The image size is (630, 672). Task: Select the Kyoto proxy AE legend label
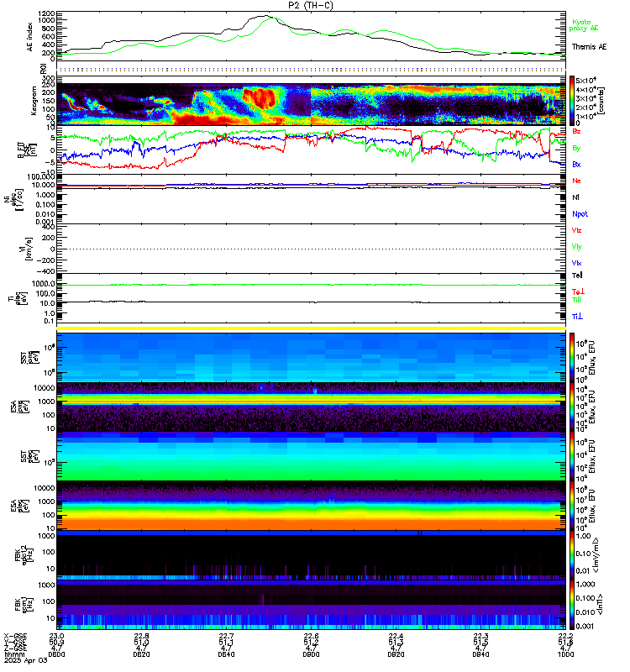pyautogui.click(x=583, y=25)
